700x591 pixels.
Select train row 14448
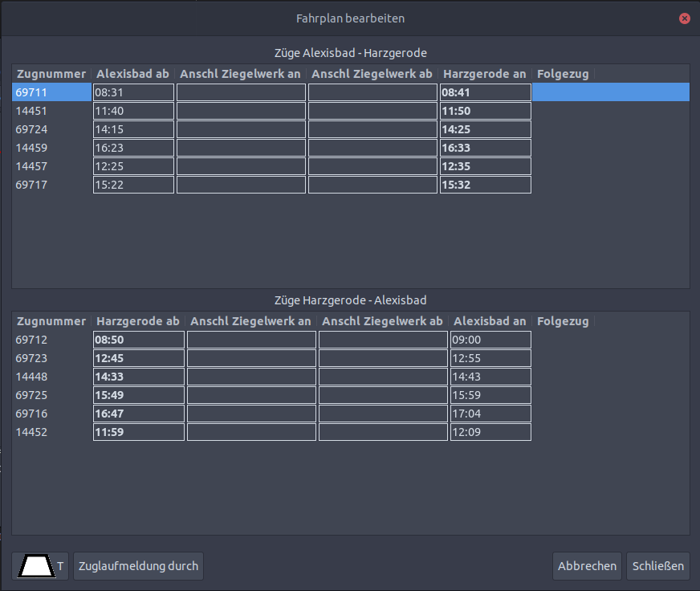(x=351, y=377)
